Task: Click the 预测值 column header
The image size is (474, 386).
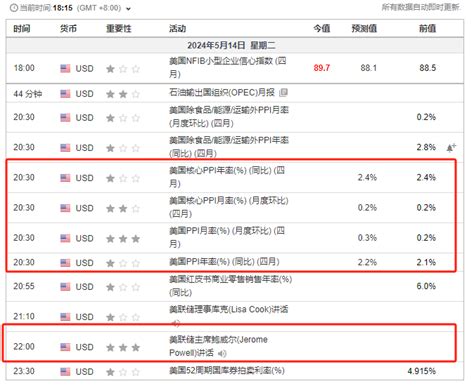Action: pyautogui.click(x=364, y=29)
